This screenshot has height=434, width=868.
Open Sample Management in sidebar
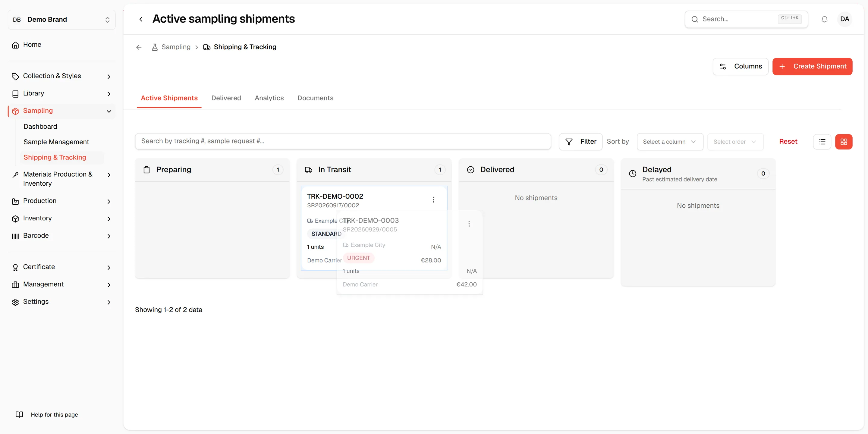tap(56, 142)
